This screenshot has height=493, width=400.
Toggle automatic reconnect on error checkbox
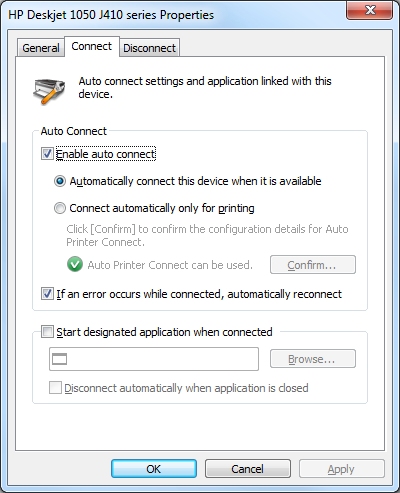tap(47, 294)
